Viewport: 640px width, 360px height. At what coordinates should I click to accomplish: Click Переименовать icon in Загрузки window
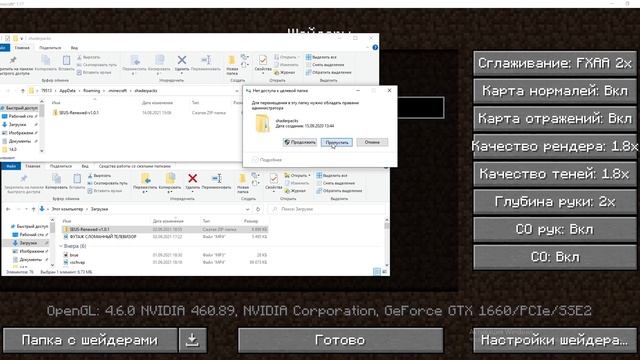[216, 178]
